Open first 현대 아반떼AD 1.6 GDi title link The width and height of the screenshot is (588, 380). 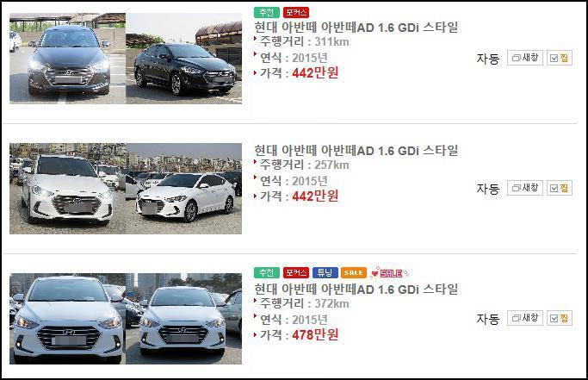point(356,27)
